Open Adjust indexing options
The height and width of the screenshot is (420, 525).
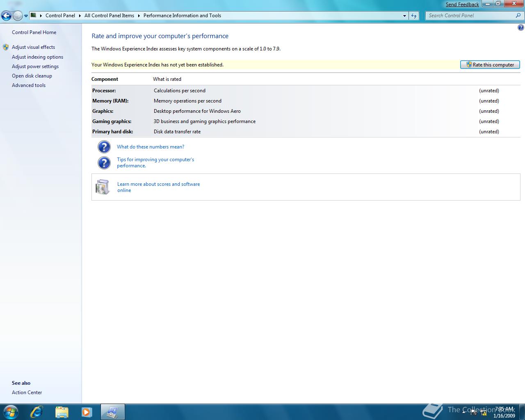click(37, 57)
